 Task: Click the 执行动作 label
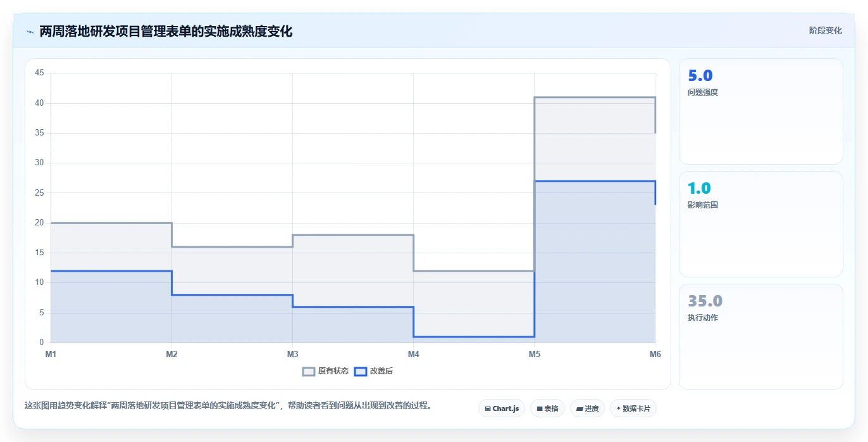click(703, 318)
